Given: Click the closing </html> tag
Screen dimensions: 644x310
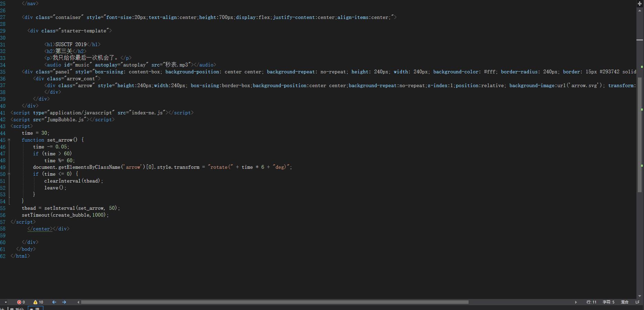Looking at the screenshot, I should [x=20, y=256].
